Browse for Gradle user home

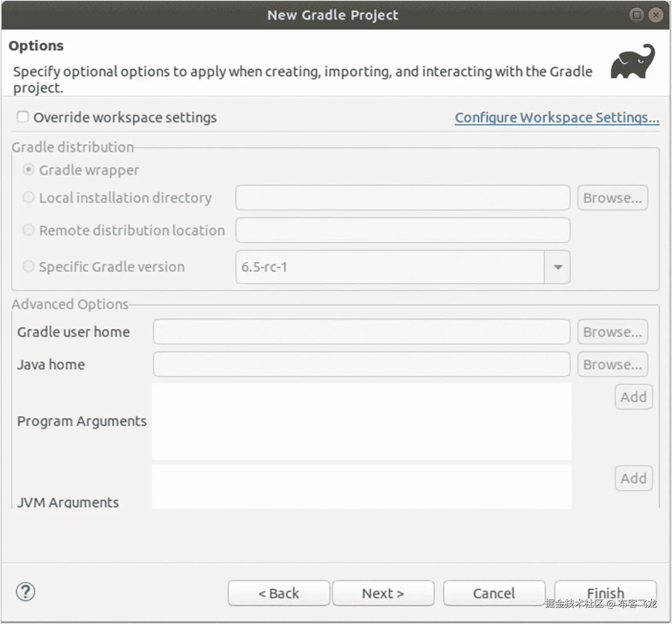click(x=612, y=332)
